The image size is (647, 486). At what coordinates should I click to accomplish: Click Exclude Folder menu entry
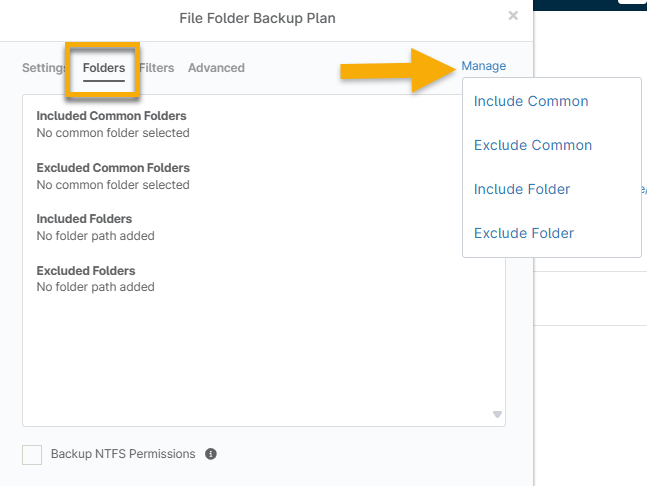tap(524, 233)
